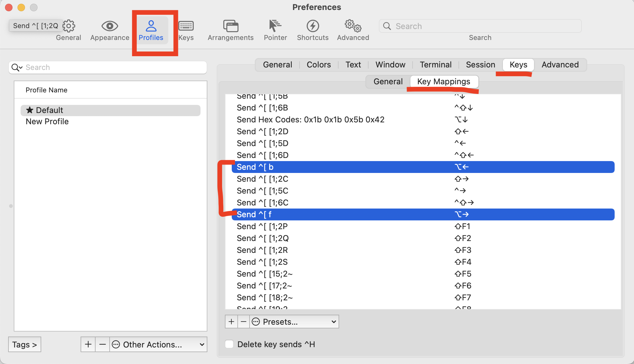Switch to the Terminal profile tab
The height and width of the screenshot is (364, 634).
point(435,65)
